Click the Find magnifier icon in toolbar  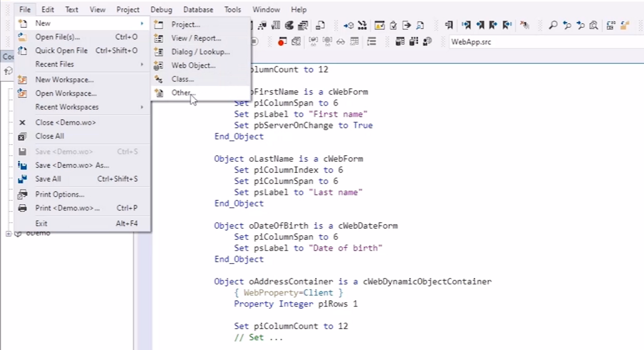point(553,25)
